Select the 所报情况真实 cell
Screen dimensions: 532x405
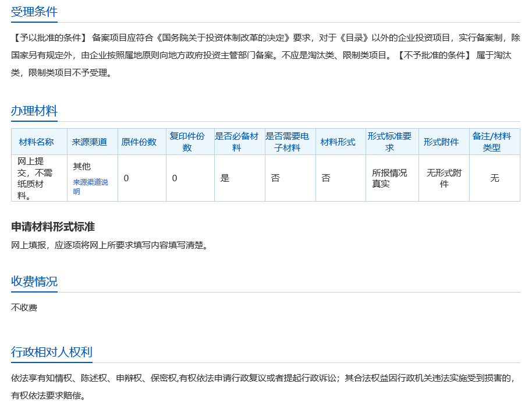tap(389, 178)
